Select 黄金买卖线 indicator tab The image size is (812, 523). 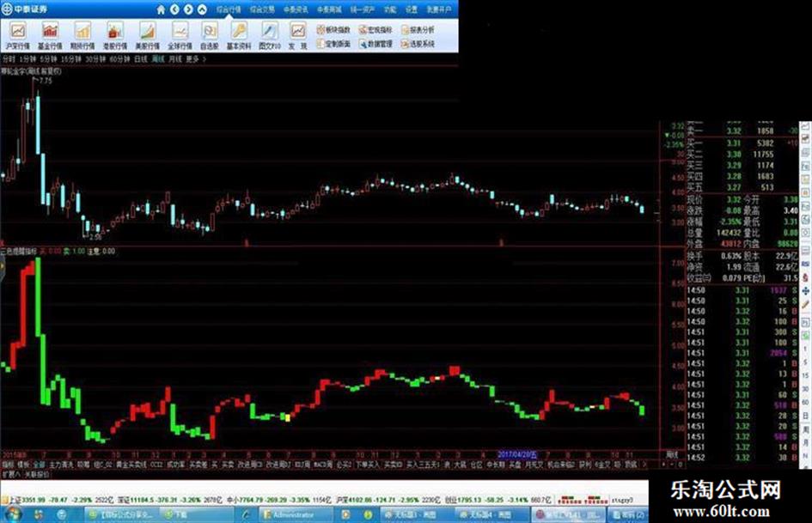click(131, 465)
